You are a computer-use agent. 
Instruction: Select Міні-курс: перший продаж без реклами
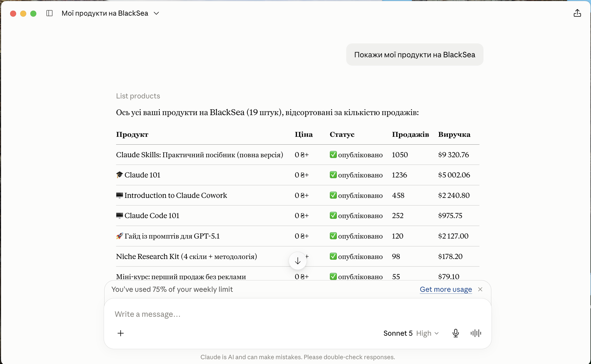coord(181,277)
